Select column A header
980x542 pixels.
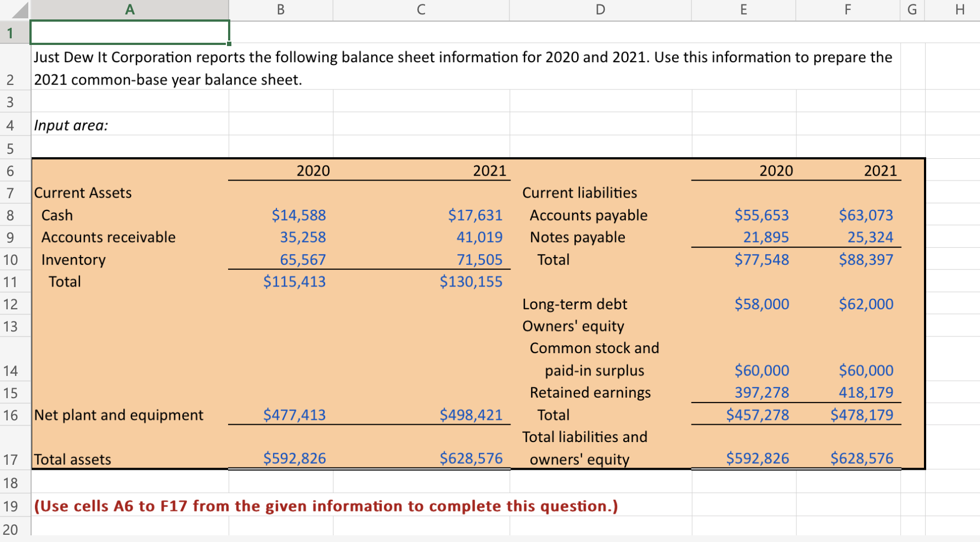130,9
